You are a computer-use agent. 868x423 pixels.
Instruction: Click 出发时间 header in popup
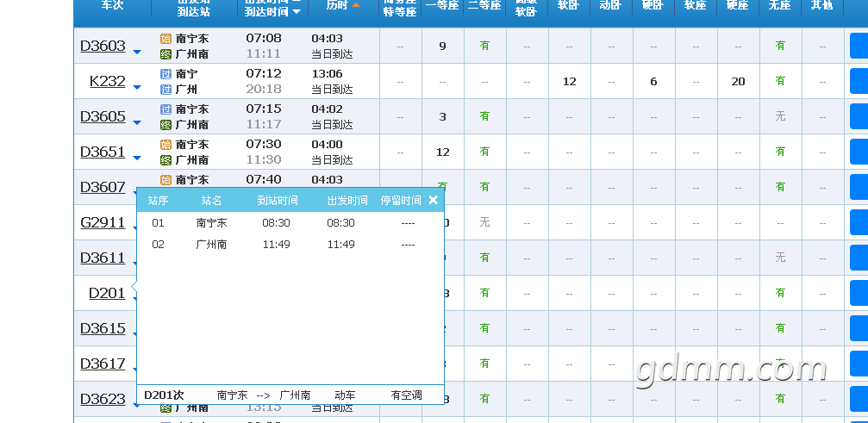point(347,200)
